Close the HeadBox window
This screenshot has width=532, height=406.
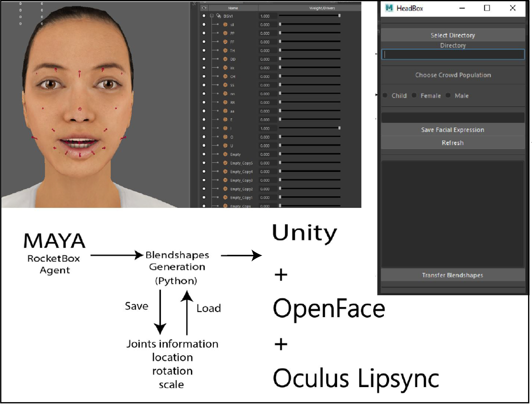coord(513,8)
